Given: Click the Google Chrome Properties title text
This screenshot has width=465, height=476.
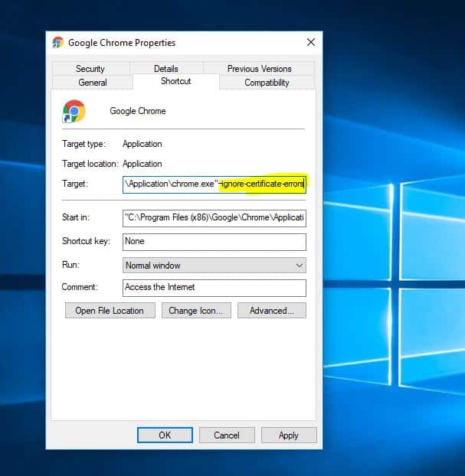Looking at the screenshot, I should [x=122, y=43].
